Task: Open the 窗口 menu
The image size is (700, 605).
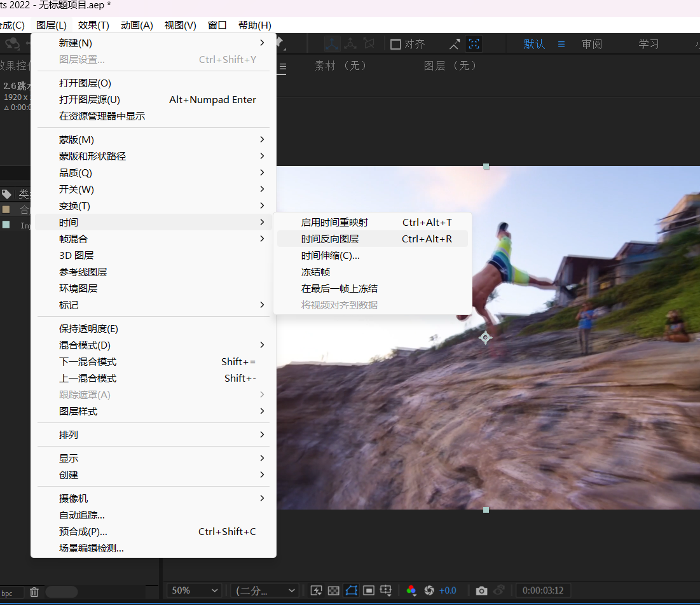Action: pos(217,25)
